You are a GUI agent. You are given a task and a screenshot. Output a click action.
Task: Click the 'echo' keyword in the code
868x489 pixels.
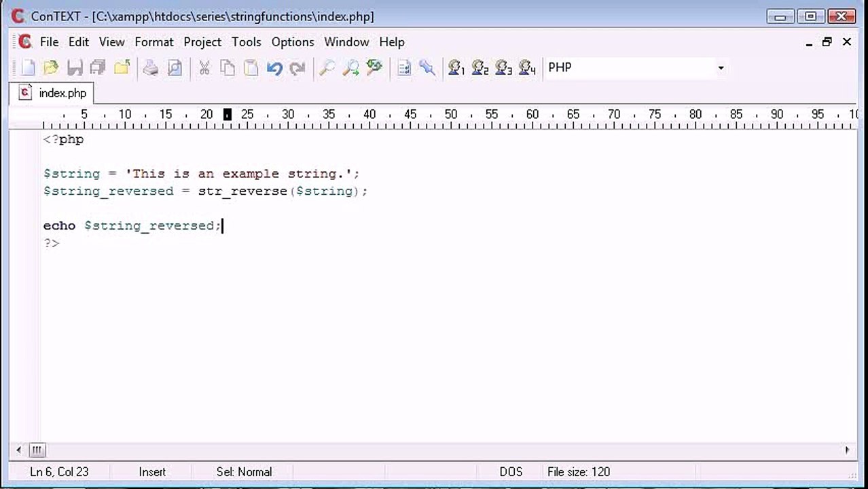(x=59, y=225)
